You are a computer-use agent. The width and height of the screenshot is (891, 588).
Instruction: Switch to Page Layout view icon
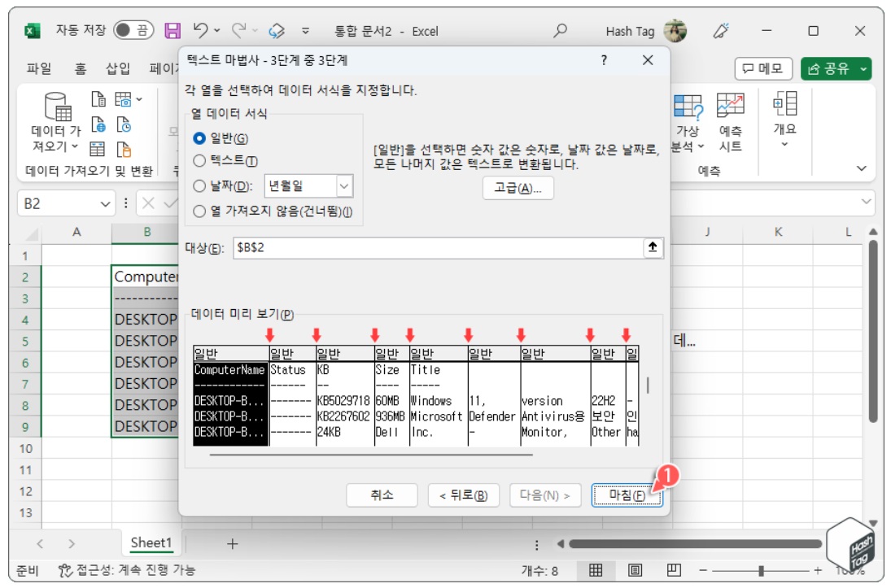point(635,570)
